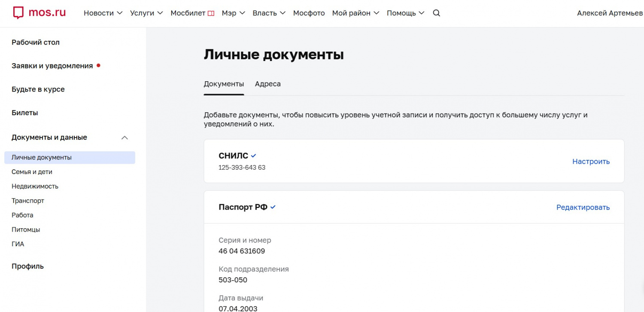Open Работа sidebar item
The width and height of the screenshot is (644, 312).
22,215
